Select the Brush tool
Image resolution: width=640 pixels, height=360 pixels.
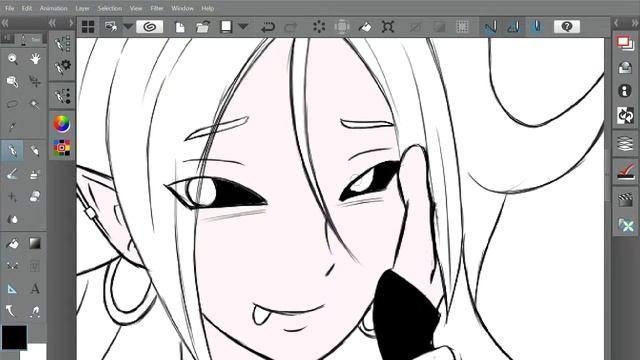pyautogui.click(x=12, y=174)
